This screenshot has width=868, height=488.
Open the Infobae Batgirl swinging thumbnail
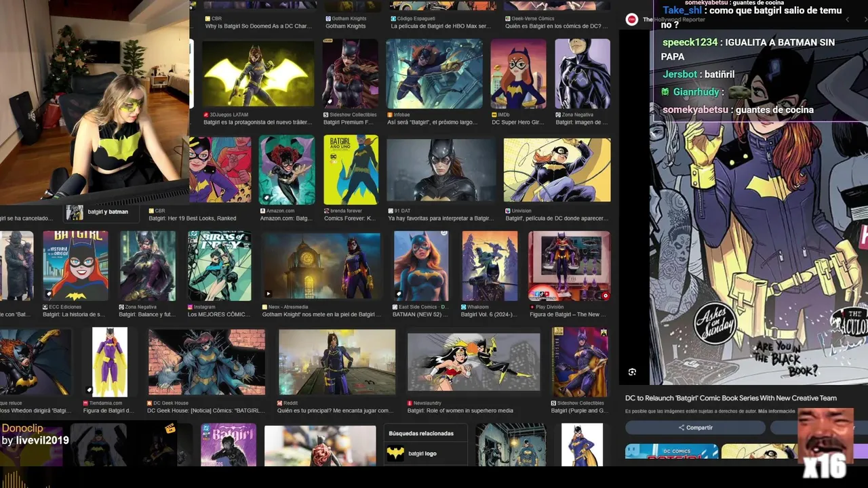434,74
